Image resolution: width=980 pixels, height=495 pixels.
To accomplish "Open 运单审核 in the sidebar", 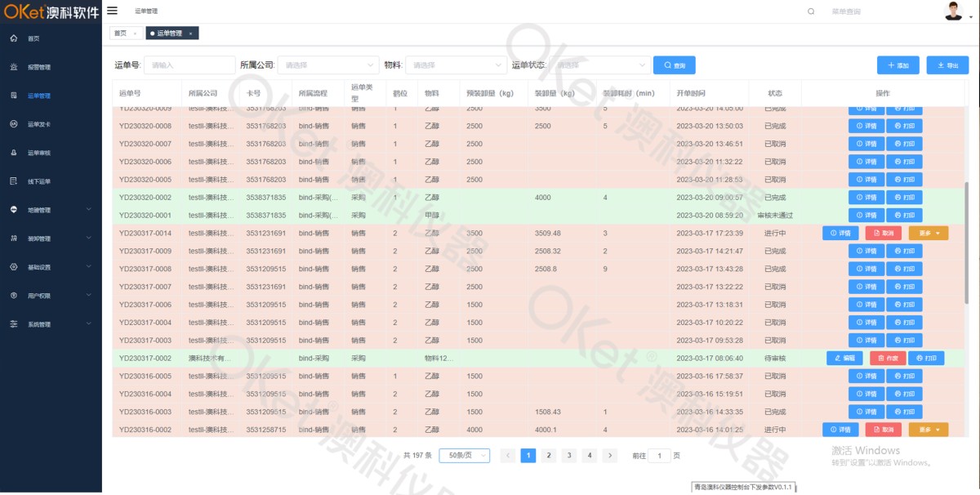I will [38, 153].
